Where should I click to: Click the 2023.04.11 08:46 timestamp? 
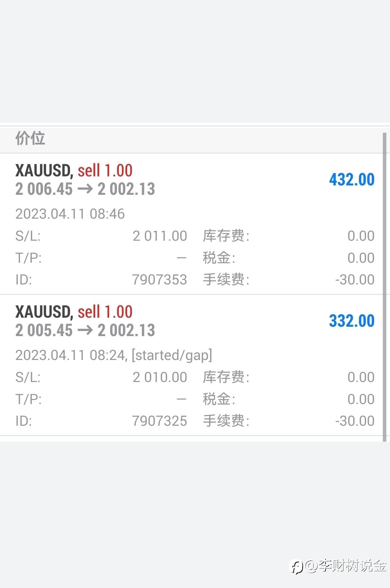[70, 214]
